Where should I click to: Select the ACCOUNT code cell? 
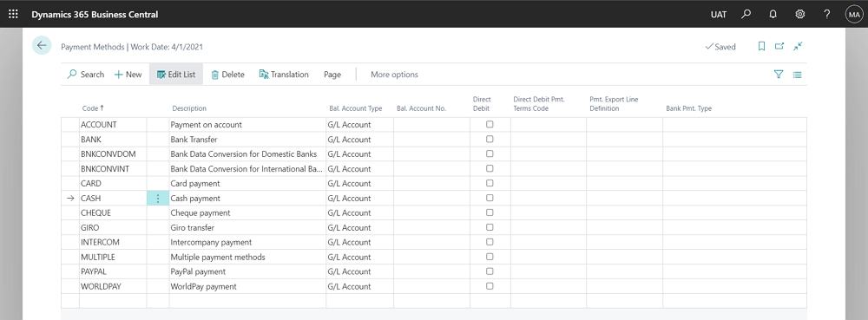click(113, 125)
